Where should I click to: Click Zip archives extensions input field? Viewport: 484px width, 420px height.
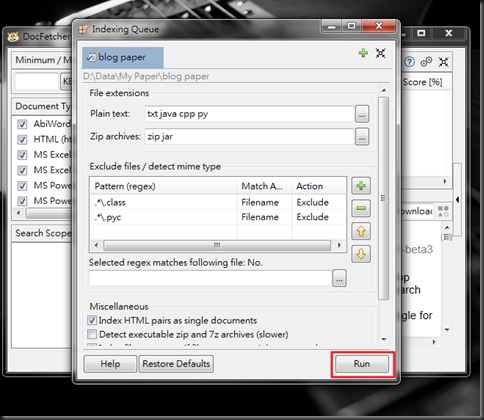coord(249,137)
